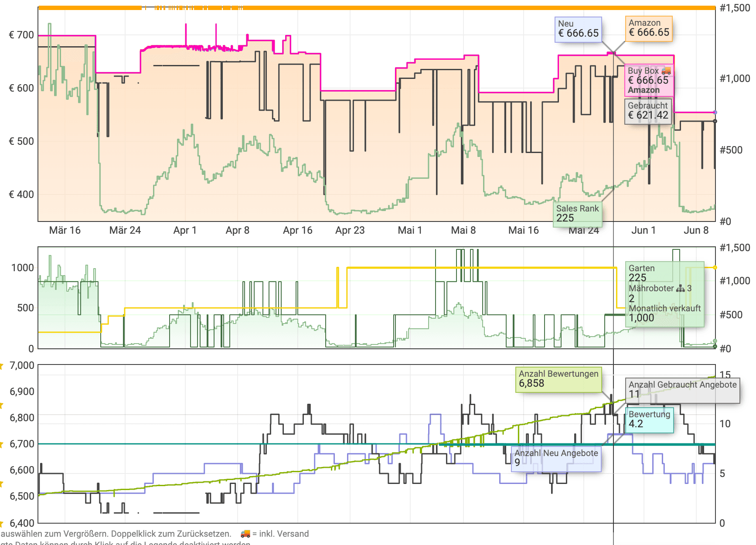
Task: Click the Apr 8 date axis label
Action: [238, 230]
